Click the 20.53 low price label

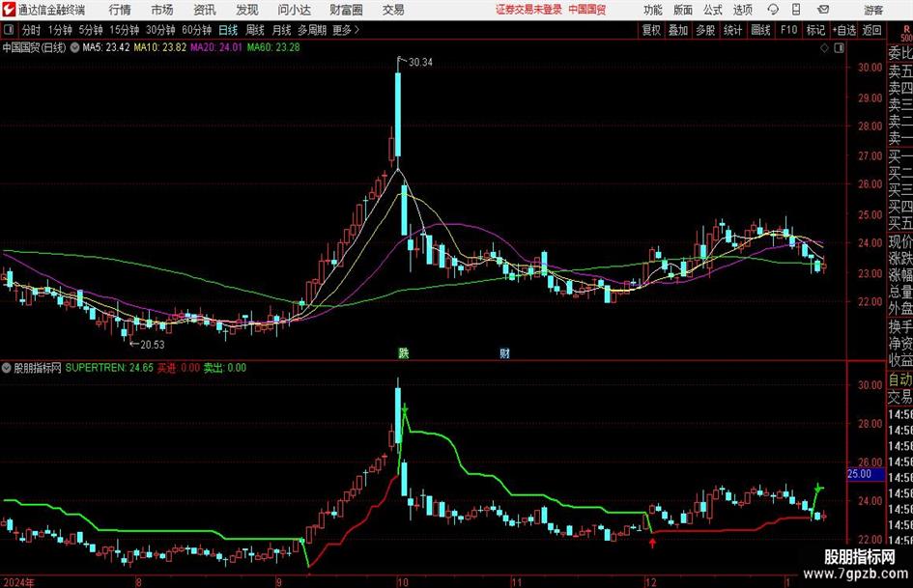tap(153, 345)
